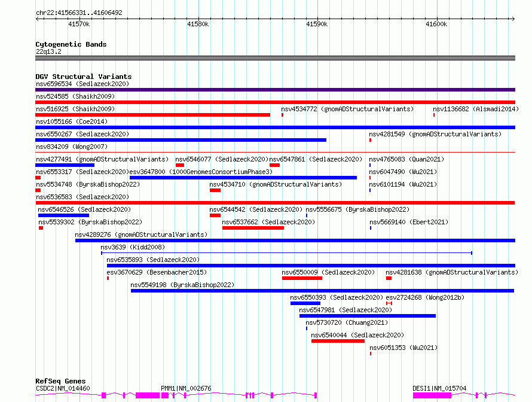Screen dimensions: 532x402
Task: Click the nsv1136682 (Alsmadi2014) label
Action: (476, 109)
